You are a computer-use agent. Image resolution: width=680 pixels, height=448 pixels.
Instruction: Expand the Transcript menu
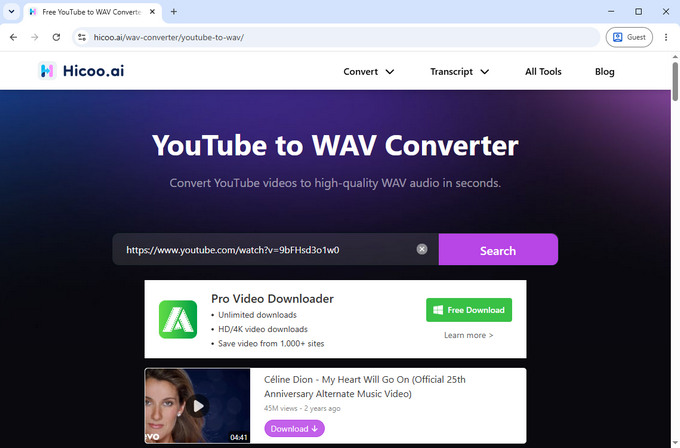click(x=459, y=72)
